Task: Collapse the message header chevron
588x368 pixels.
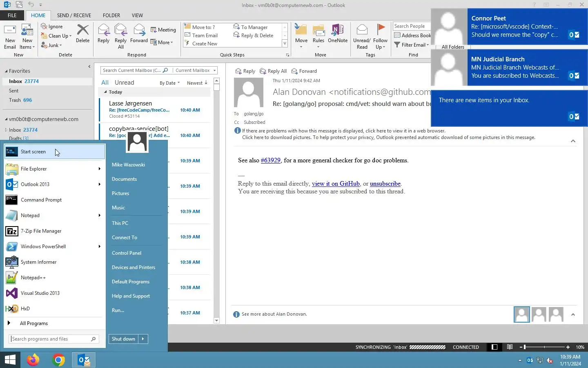Action: tap(573, 141)
